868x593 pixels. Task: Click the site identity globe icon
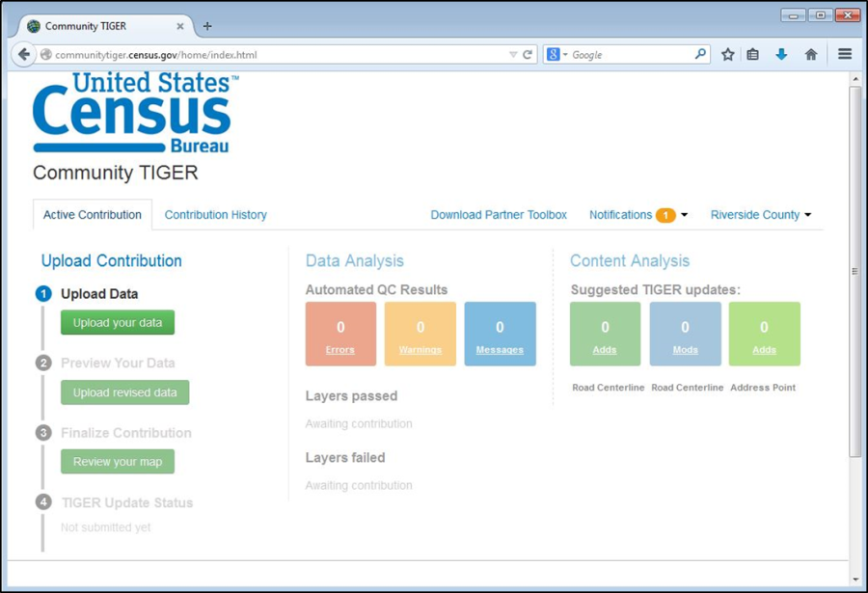46,54
